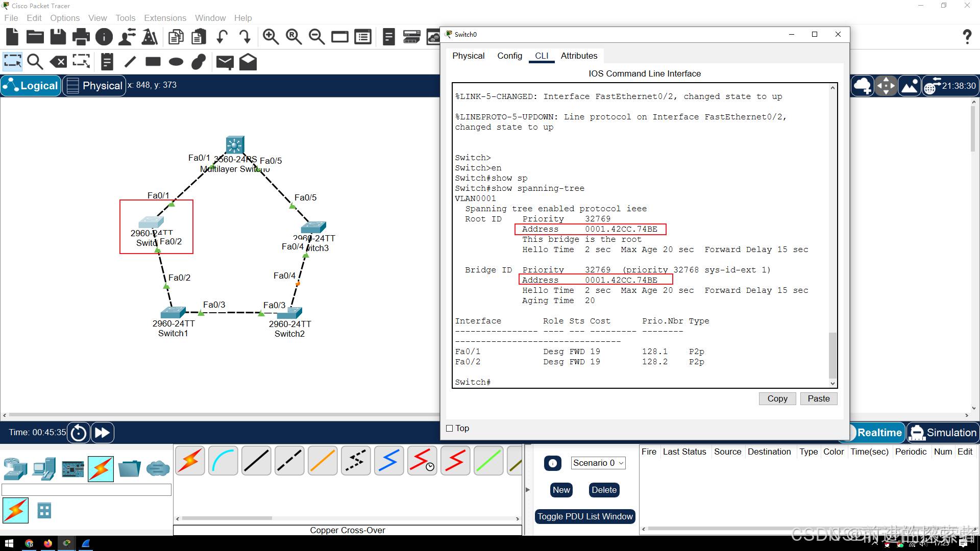Screen dimensions: 980x551
Task: Click the 3560-24PS multilayer switch
Action: [x=235, y=145]
